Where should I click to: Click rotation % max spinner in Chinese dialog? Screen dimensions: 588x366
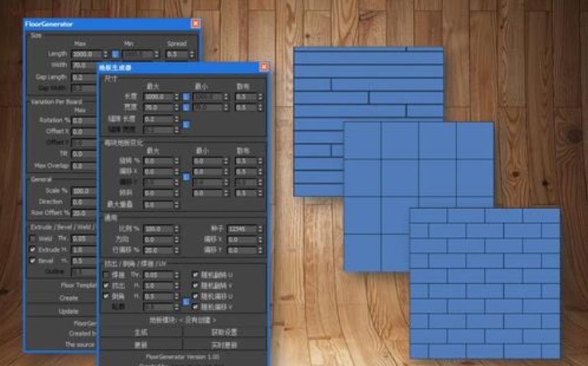177,161
